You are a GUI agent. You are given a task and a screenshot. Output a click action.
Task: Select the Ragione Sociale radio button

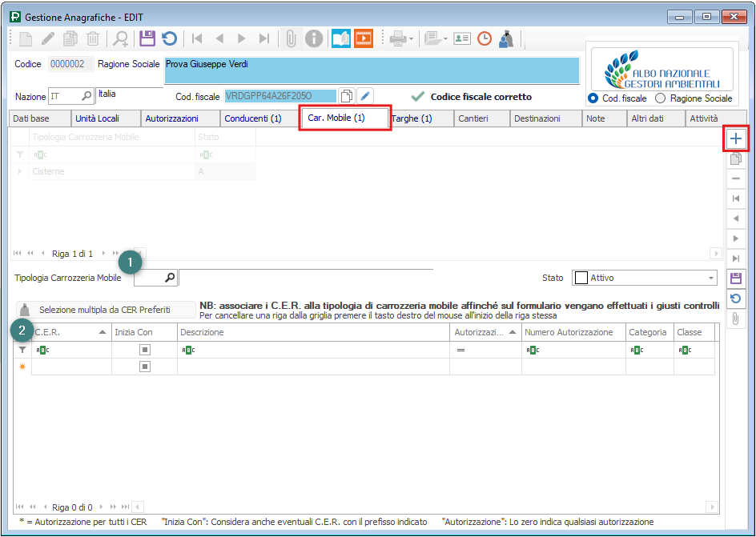(x=661, y=98)
